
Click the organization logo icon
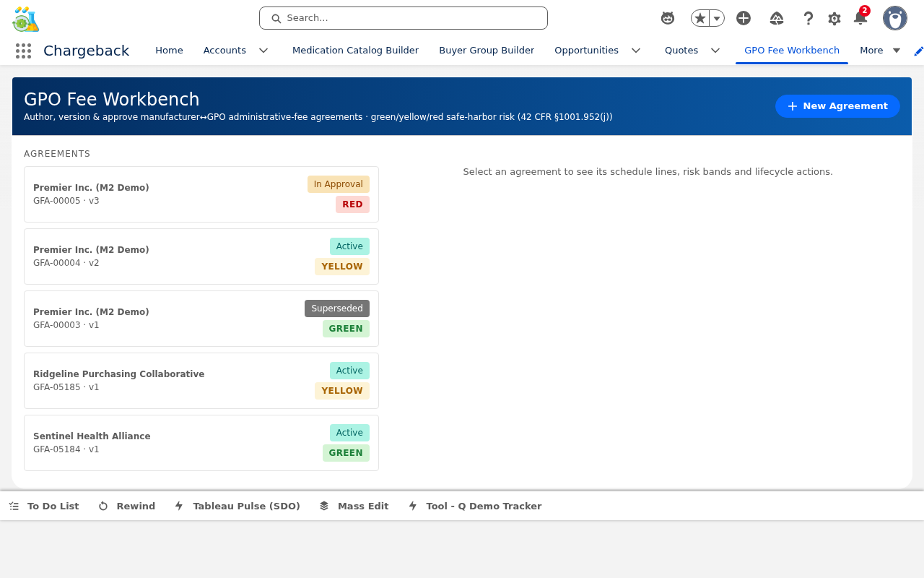point(26,19)
